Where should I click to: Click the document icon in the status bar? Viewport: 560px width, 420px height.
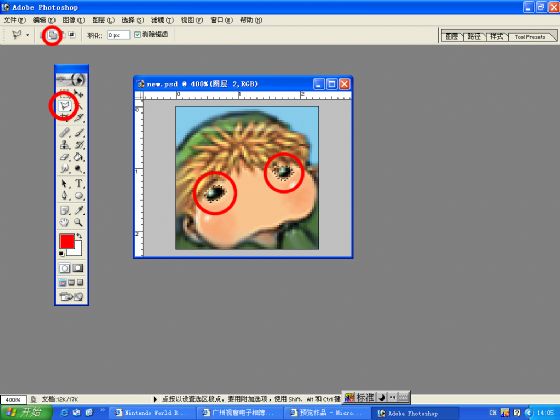(x=34, y=399)
